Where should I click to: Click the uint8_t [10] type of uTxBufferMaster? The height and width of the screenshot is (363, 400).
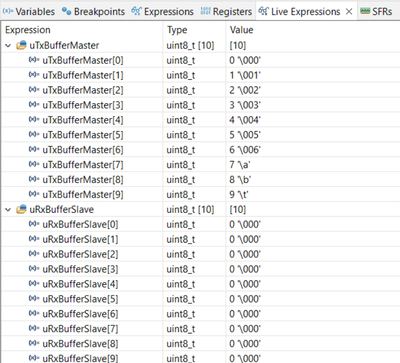[x=190, y=45]
